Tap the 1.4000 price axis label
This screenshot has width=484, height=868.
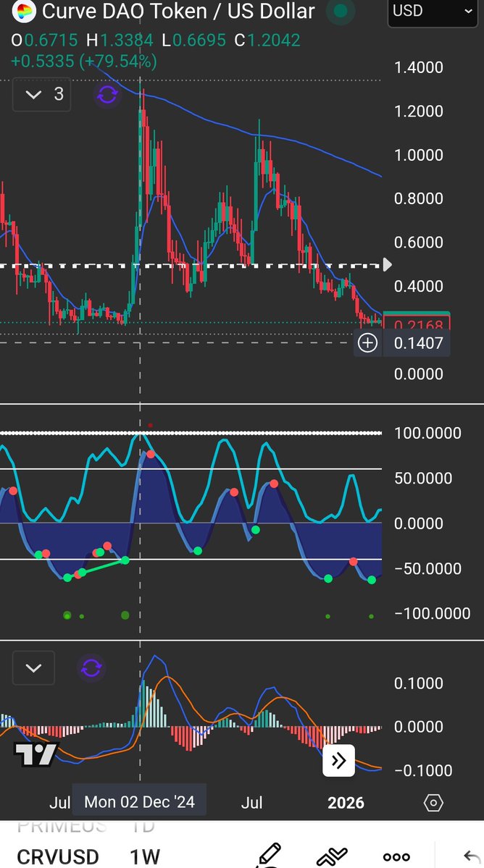[418, 67]
